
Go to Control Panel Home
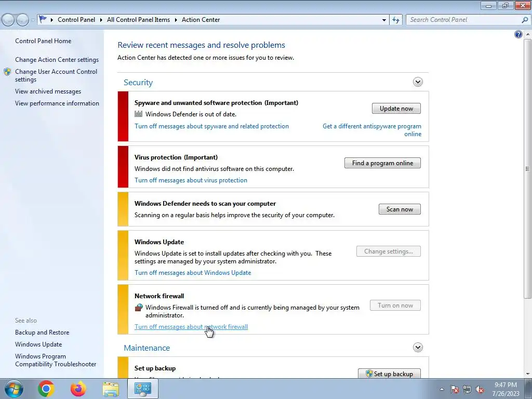[43, 41]
